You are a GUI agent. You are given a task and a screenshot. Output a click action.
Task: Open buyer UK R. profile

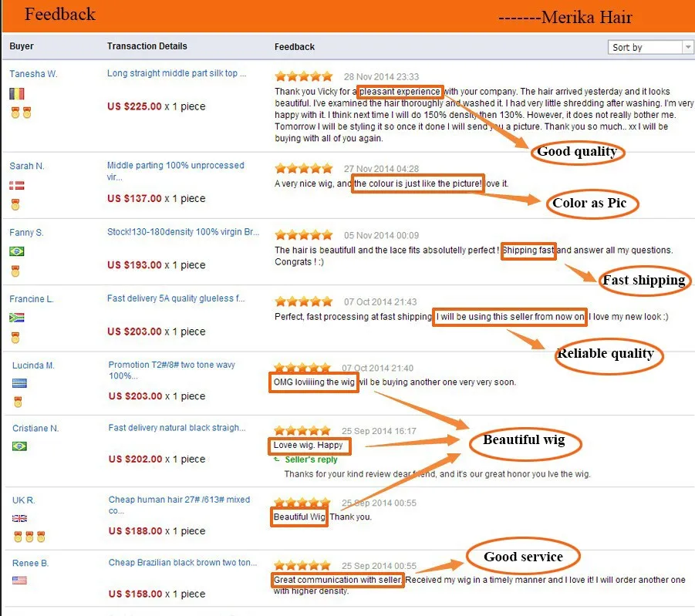[x=23, y=500]
